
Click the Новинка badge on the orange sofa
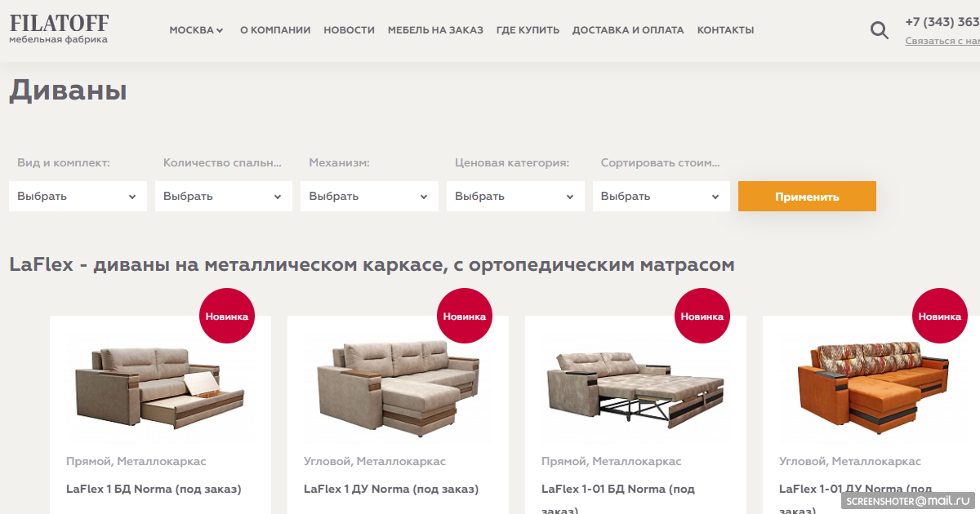[x=940, y=316]
